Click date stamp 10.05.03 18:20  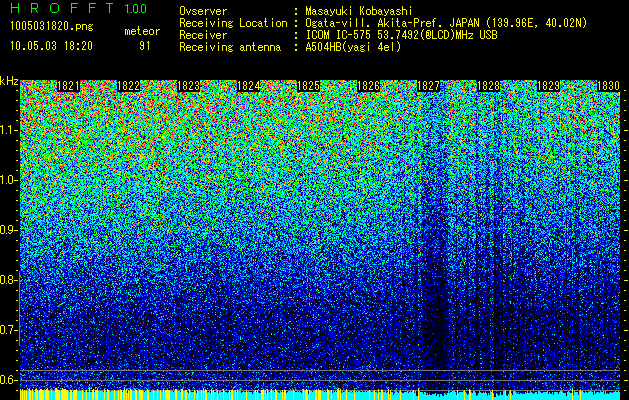click(x=51, y=46)
